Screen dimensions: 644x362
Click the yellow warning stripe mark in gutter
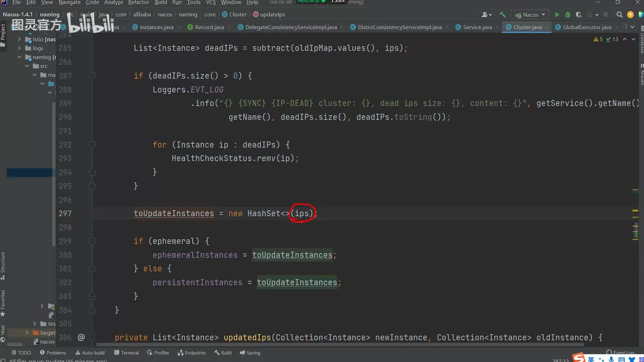(x=635, y=211)
